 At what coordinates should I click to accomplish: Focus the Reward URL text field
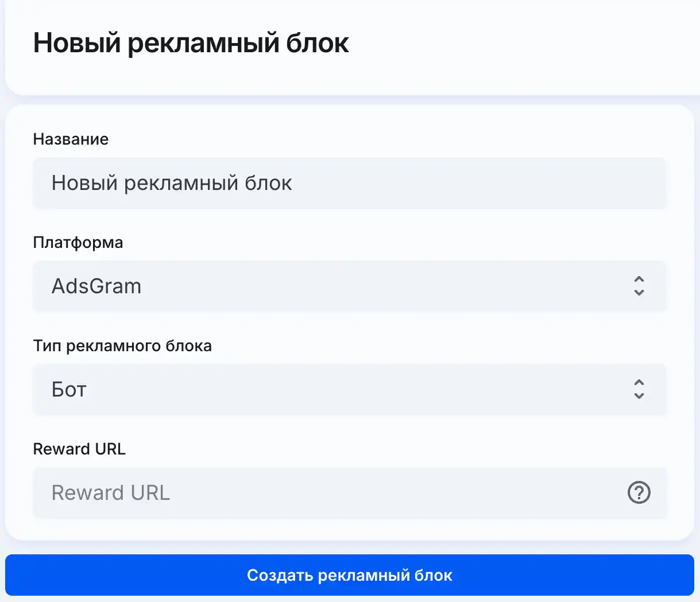pos(350,493)
